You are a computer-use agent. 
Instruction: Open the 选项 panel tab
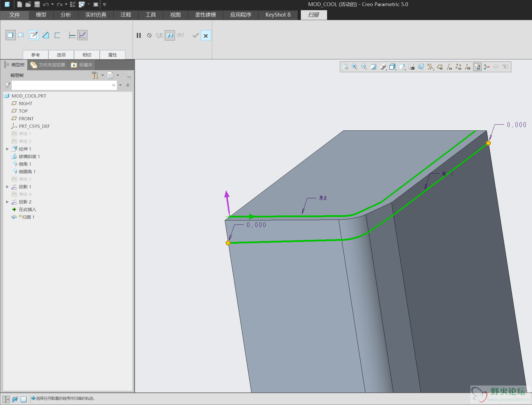point(61,55)
